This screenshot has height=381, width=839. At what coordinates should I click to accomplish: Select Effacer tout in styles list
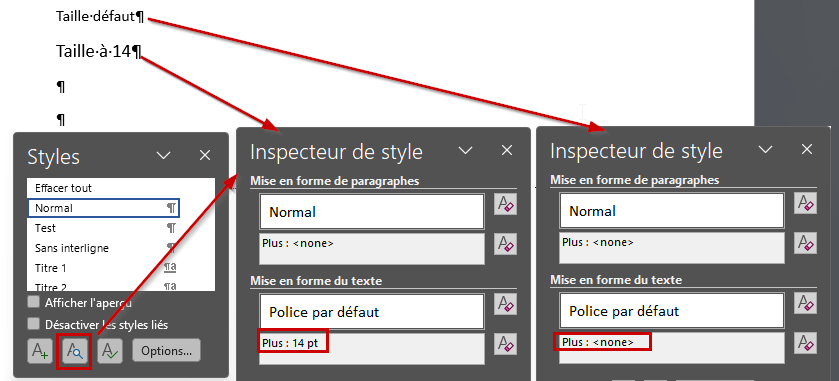tap(103, 188)
